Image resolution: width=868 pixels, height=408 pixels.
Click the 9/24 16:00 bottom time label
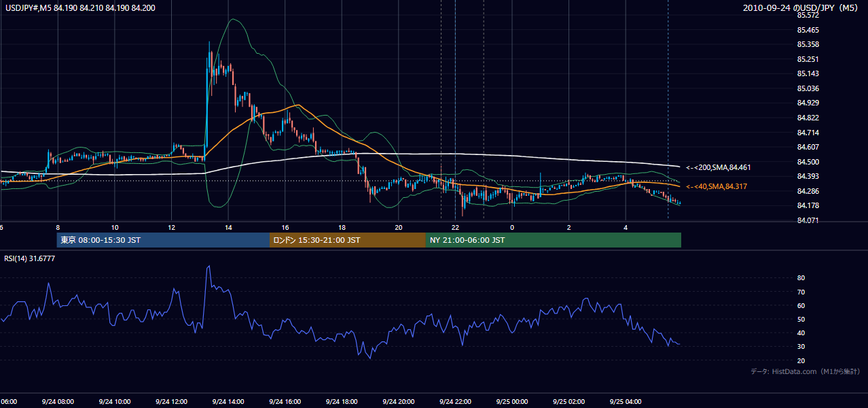(x=285, y=402)
